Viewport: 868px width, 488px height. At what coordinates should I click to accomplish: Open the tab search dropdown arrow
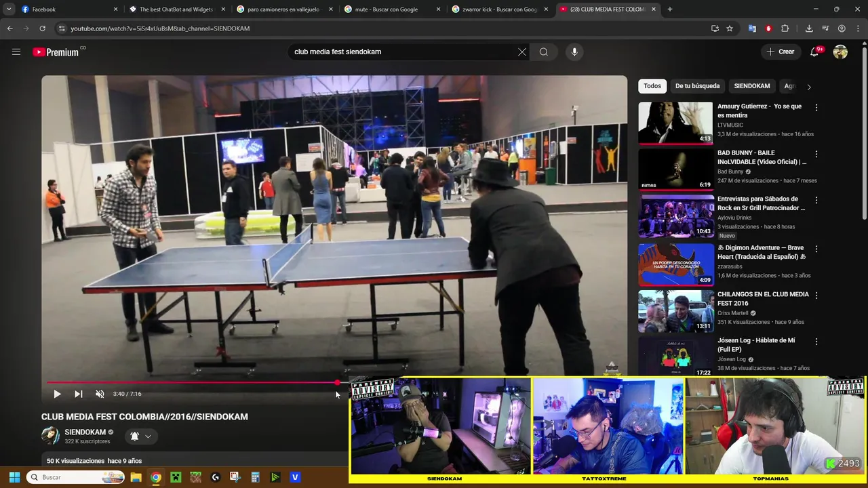9,9
